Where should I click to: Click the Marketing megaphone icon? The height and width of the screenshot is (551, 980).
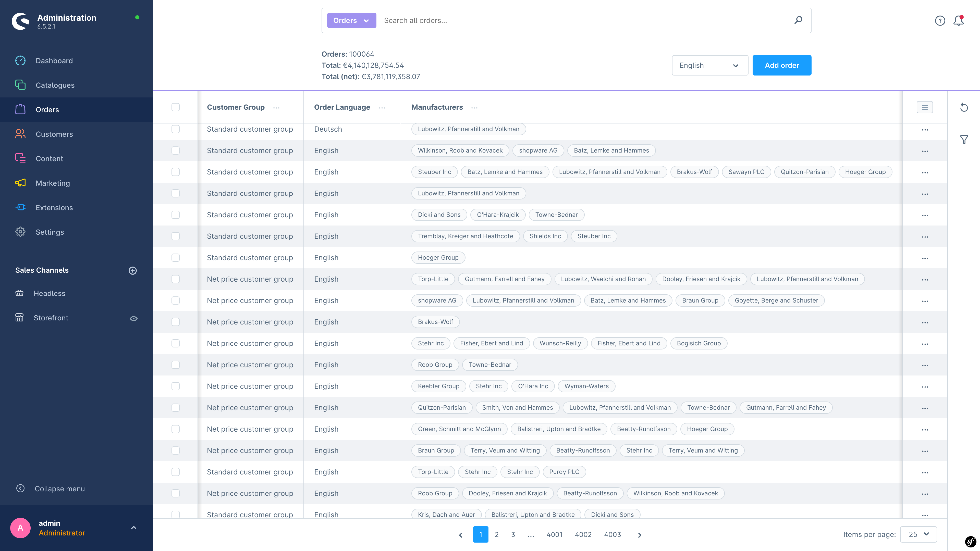tap(20, 183)
